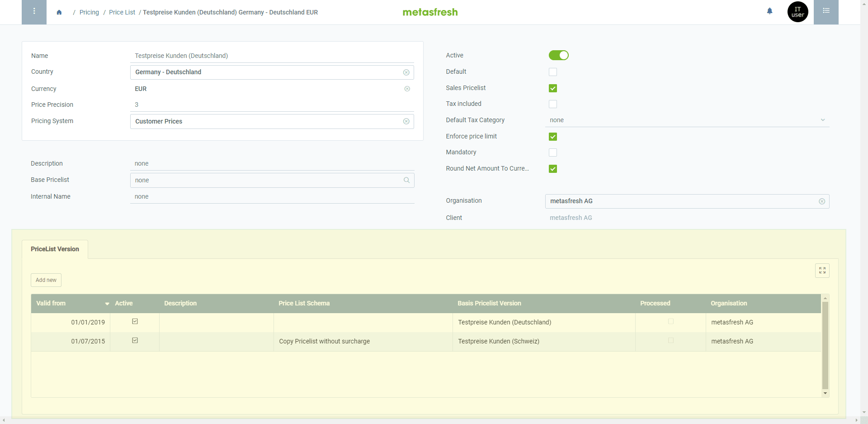Open the IT user avatar menu
The width and height of the screenshot is (868, 424).
[797, 12]
